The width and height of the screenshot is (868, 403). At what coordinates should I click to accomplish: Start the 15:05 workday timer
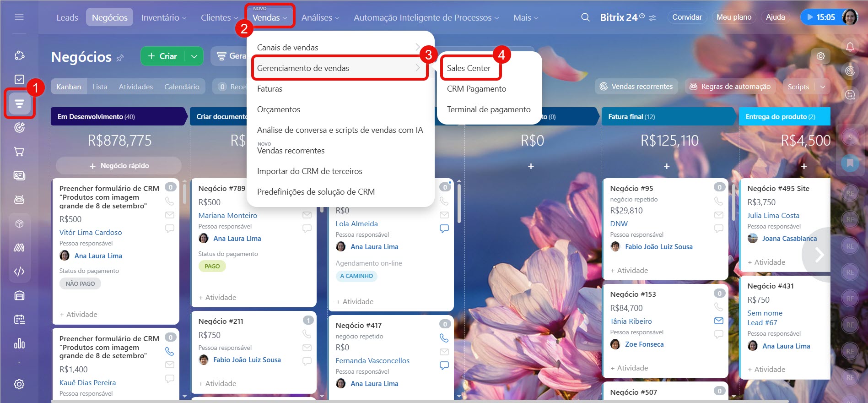tap(821, 17)
